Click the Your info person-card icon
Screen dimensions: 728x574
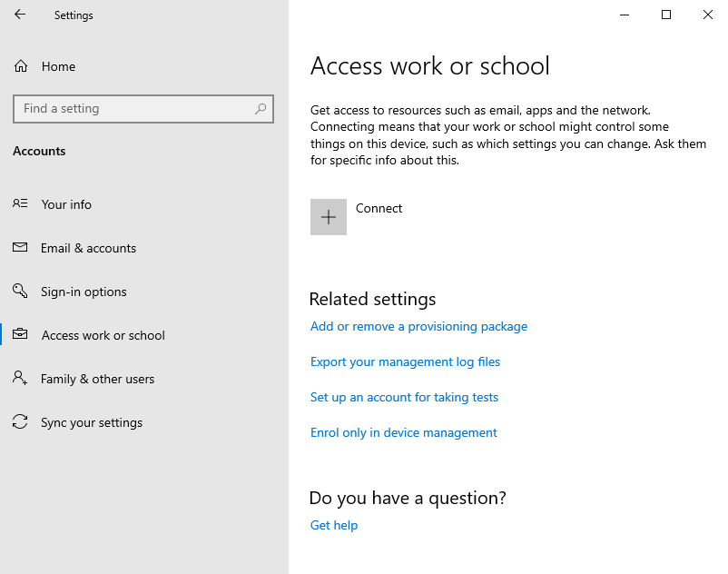coord(20,203)
